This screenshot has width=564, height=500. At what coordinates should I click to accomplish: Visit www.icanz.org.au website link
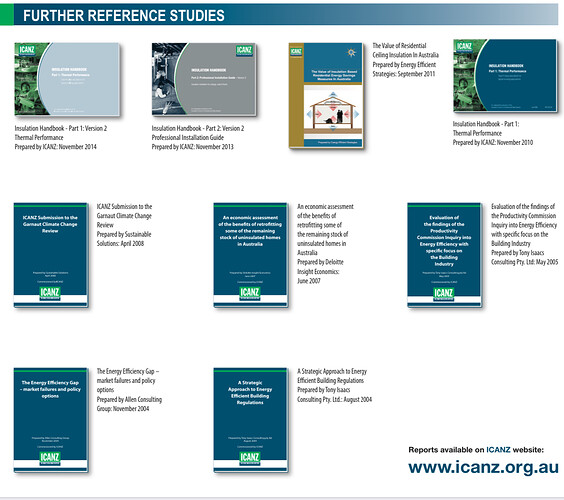coord(483,467)
